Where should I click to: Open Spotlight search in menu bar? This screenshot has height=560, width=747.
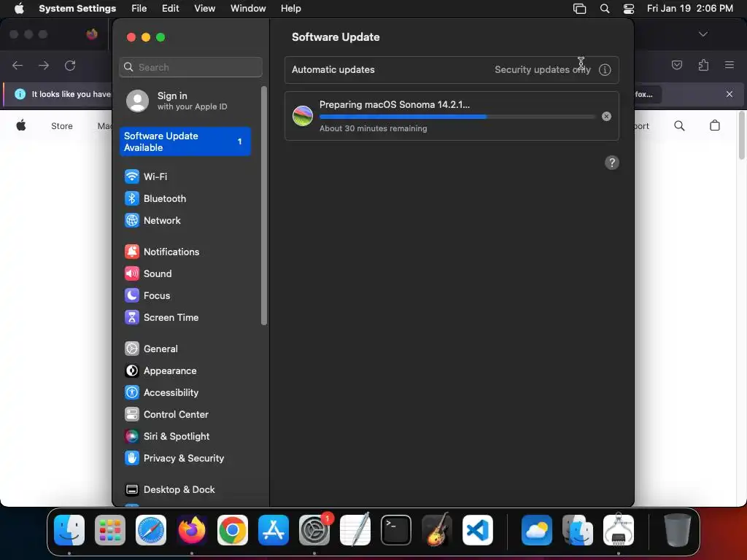click(605, 9)
